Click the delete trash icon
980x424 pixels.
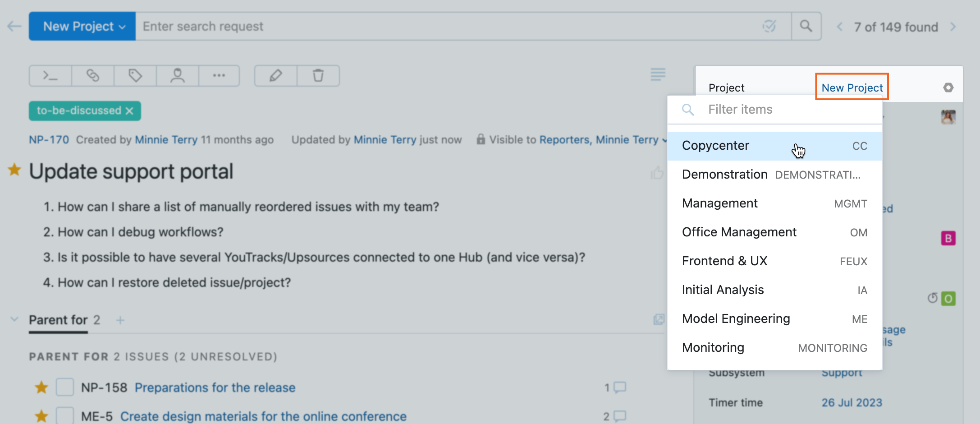pyautogui.click(x=318, y=76)
